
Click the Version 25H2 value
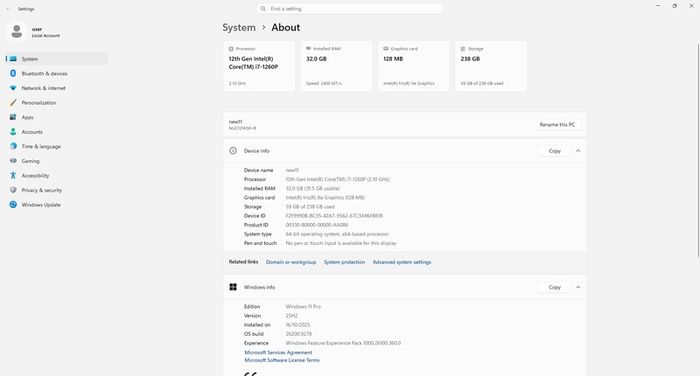[x=292, y=316]
